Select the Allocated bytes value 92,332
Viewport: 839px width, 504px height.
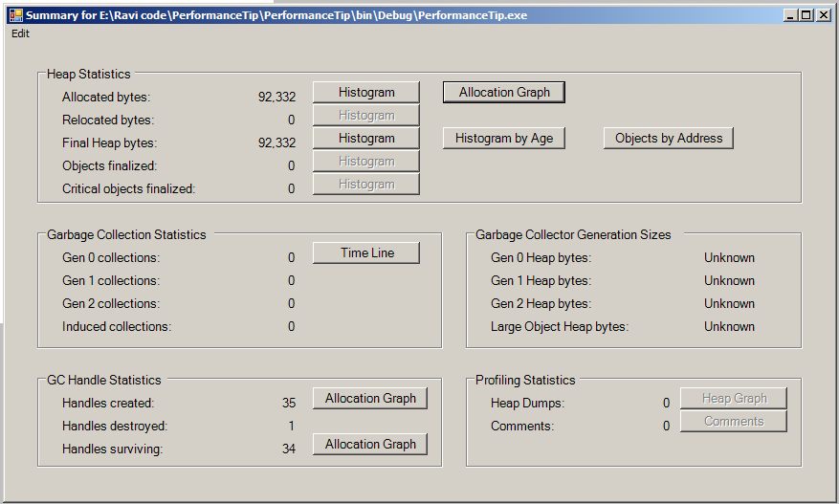point(276,97)
